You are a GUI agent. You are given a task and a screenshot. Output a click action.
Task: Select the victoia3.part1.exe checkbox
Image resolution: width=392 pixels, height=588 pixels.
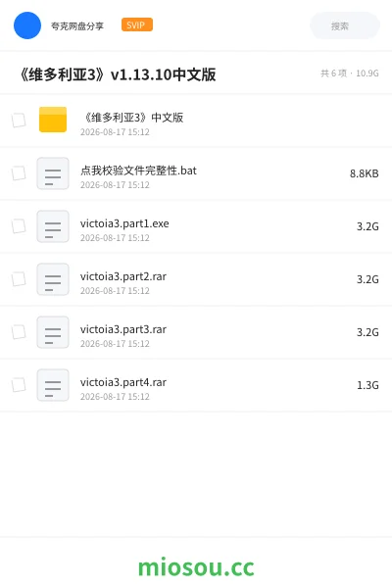pos(19,226)
